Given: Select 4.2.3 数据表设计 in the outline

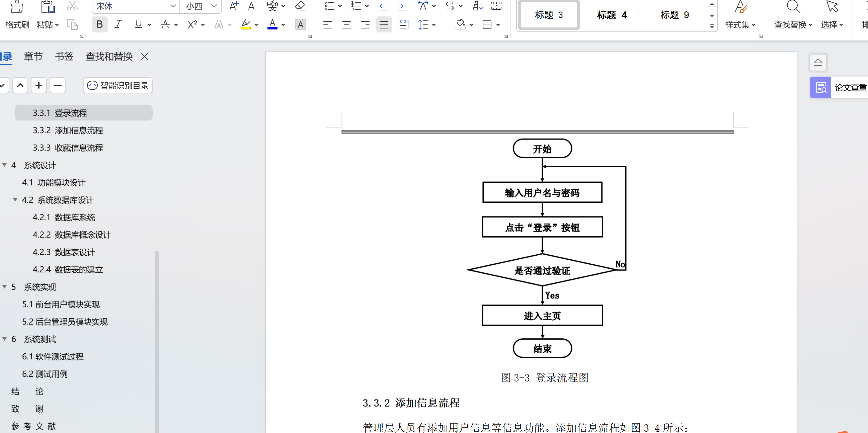Looking at the screenshot, I should click(64, 252).
